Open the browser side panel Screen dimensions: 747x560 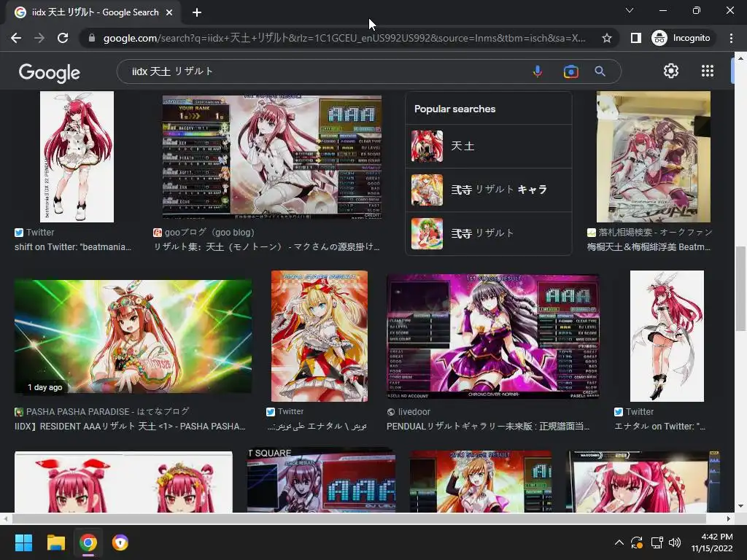click(635, 38)
